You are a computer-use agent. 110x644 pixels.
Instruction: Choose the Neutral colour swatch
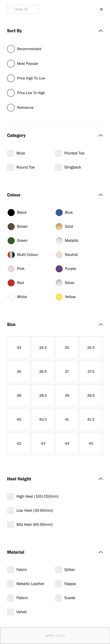pos(59,254)
